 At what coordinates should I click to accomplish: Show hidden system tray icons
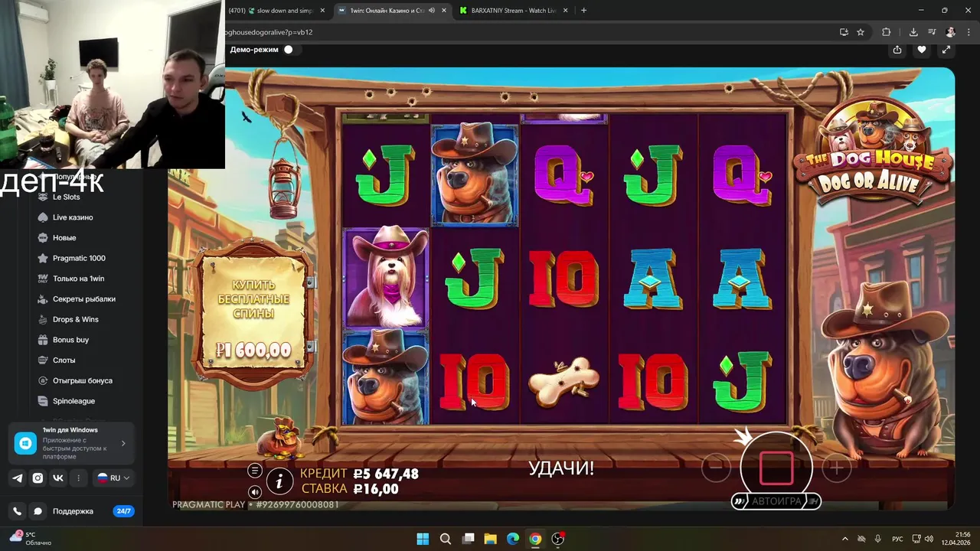[845, 539]
